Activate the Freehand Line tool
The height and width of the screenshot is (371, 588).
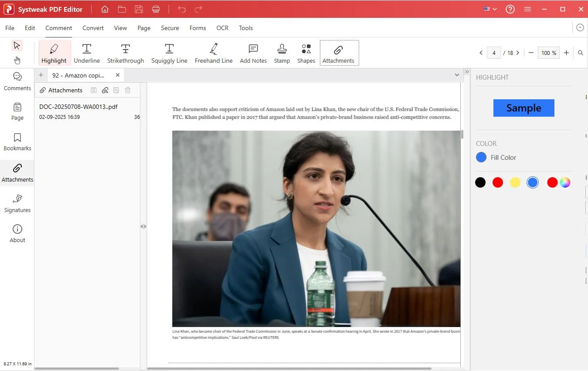tap(214, 53)
